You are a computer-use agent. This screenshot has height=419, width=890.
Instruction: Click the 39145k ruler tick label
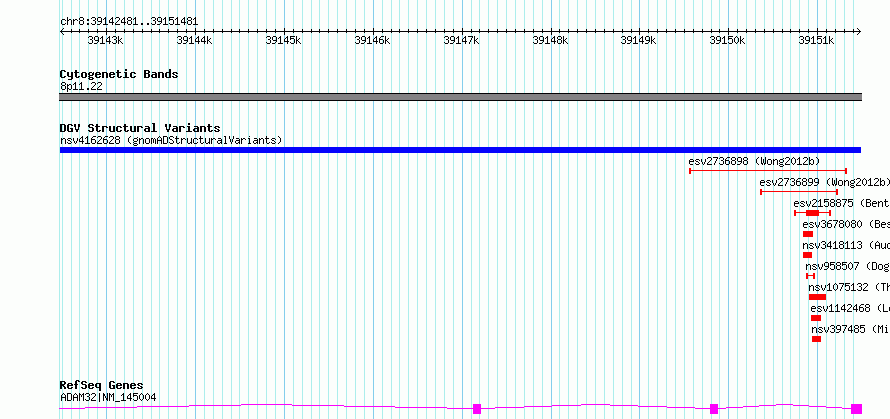point(283,40)
